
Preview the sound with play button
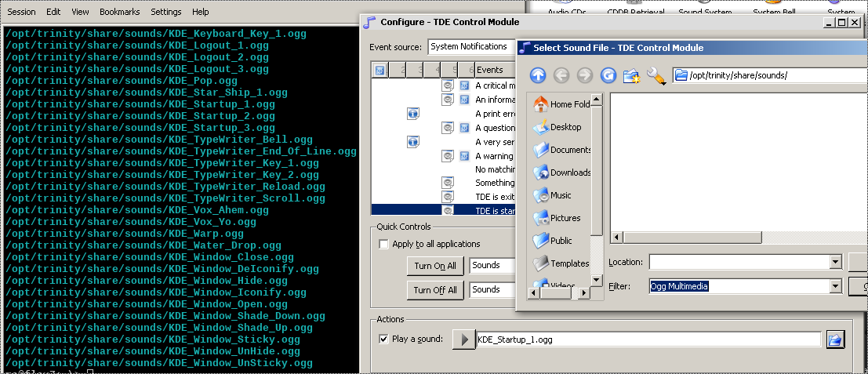464,340
